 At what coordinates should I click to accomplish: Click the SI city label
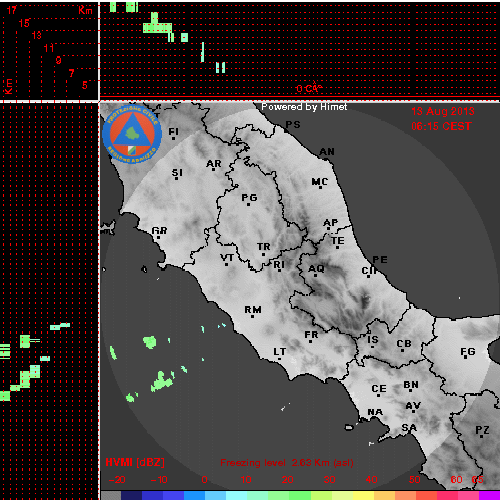pyautogui.click(x=177, y=173)
